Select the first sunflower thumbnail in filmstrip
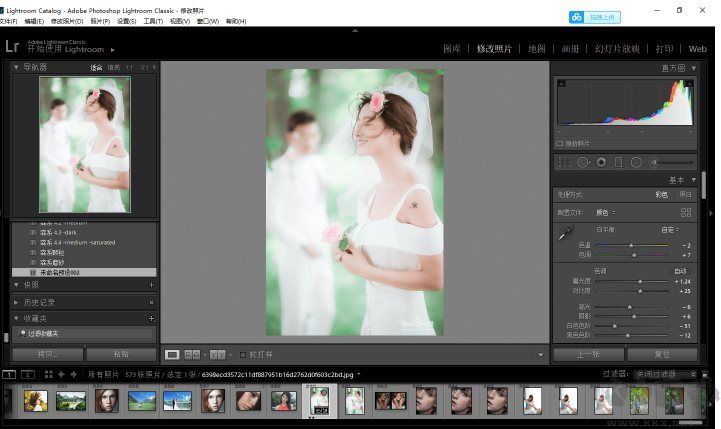721x429 pixels. coord(36,401)
